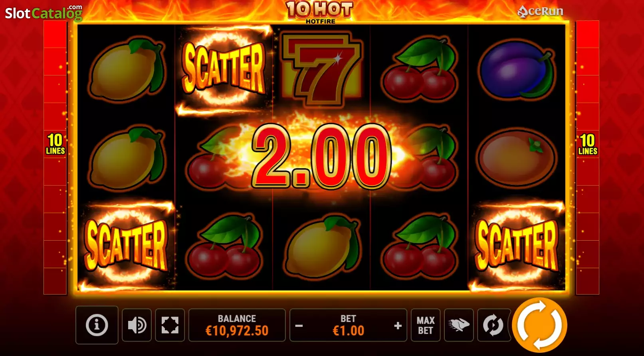Image resolution: width=644 pixels, height=356 pixels.
Task: Click the 2.00 win amount
Action: pos(321,156)
